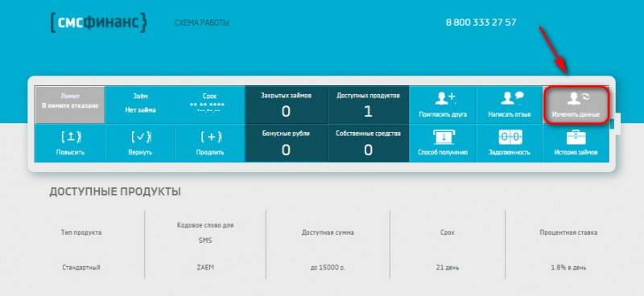Click the Задолженность counter icon
This screenshot has width=644, height=296.
coord(510,137)
